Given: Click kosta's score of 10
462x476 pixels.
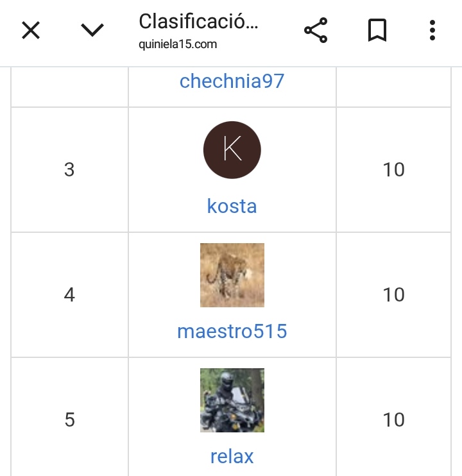Looking at the screenshot, I should (x=393, y=169).
